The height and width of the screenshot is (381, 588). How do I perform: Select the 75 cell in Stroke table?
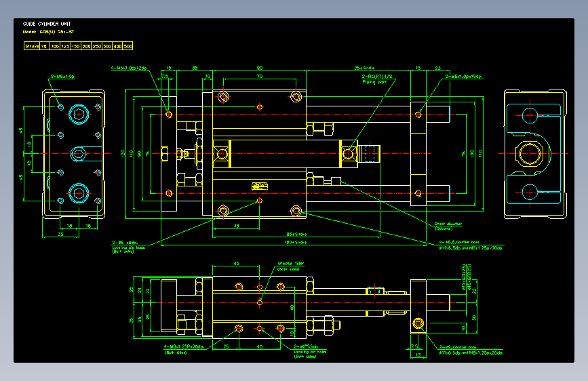coord(44,46)
